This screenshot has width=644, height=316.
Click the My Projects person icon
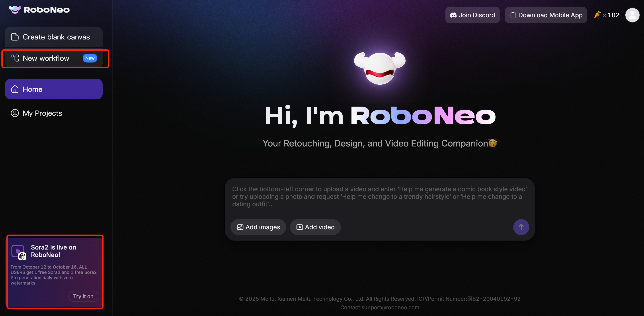coord(15,113)
